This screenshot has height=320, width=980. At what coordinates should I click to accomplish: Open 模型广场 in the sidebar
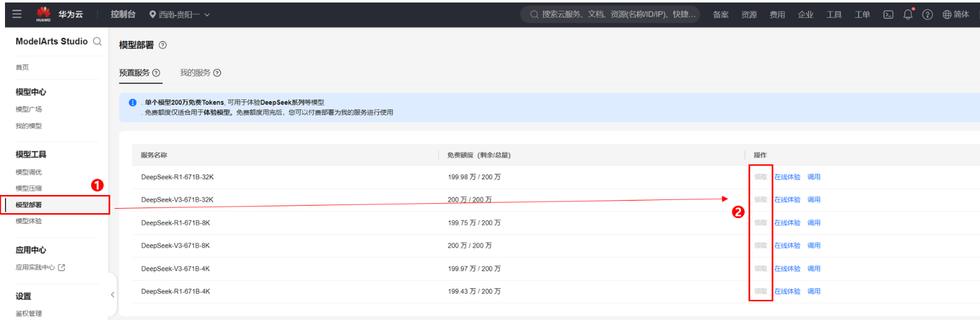(29, 109)
